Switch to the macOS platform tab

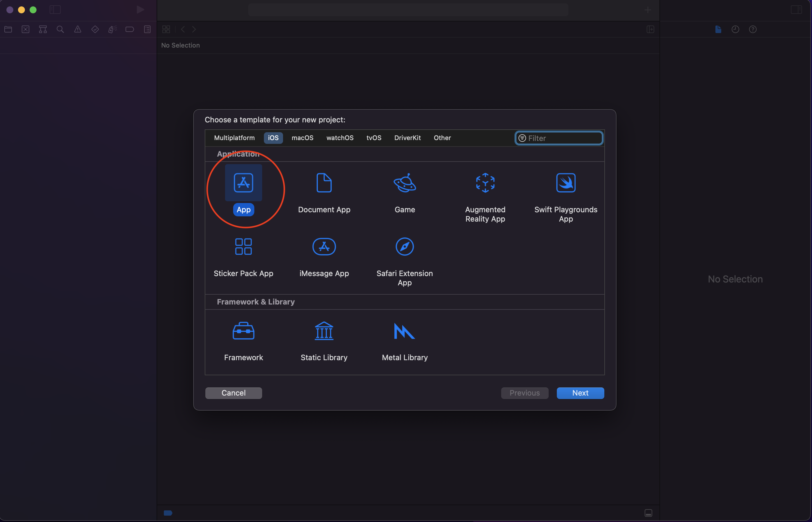coord(302,138)
